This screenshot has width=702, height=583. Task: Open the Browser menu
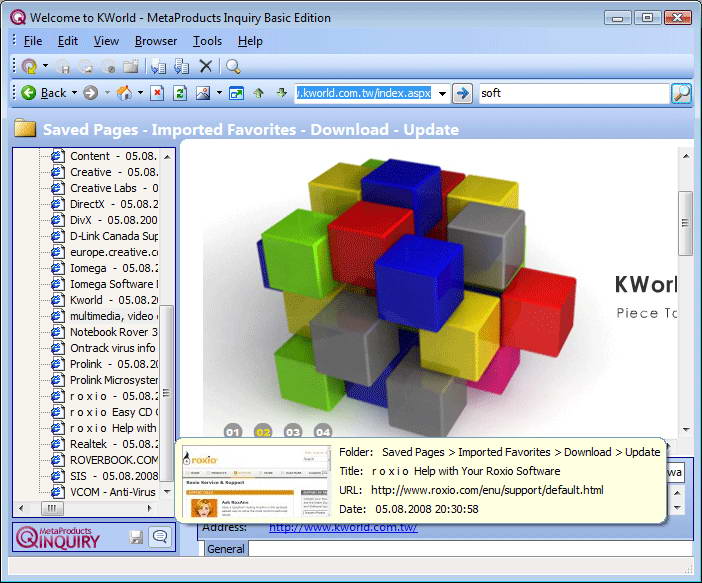click(156, 41)
